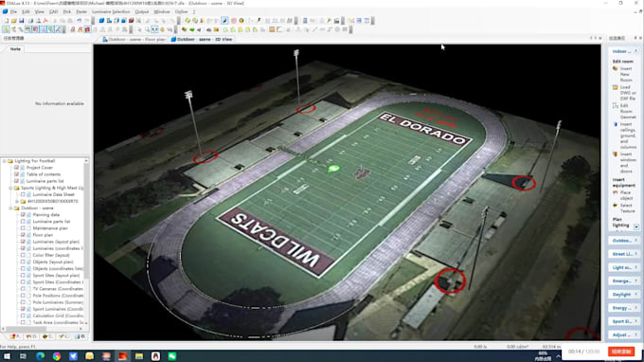Select Luminaire parts list under Lighting for Football
The height and width of the screenshot is (362, 644).
click(45, 181)
